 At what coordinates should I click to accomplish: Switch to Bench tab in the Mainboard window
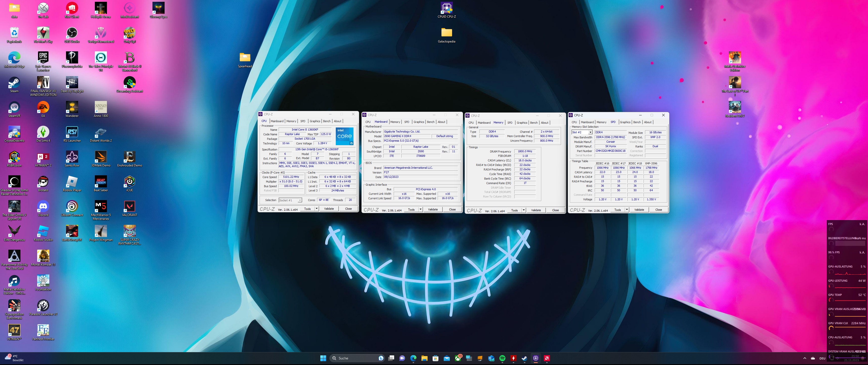431,122
